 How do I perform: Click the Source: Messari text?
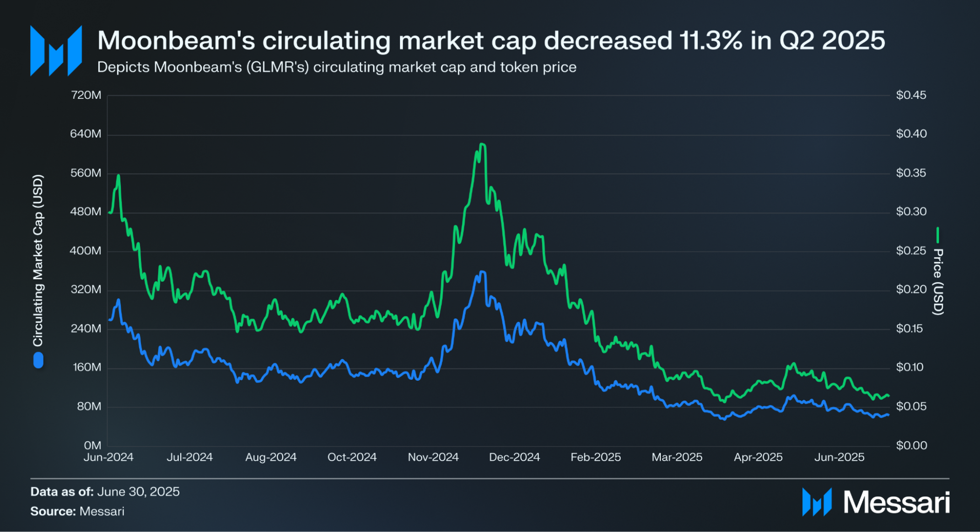point(77,511)
